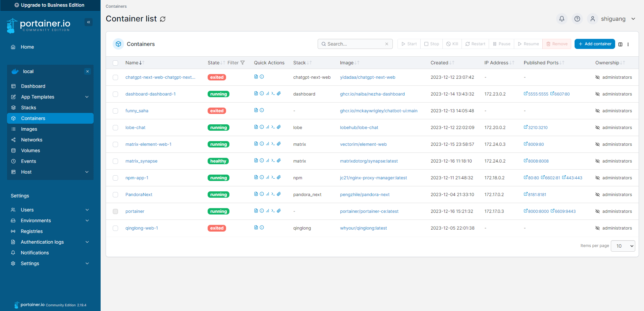
Task: Open stats for the portainer container
Action: pos(267,211)
